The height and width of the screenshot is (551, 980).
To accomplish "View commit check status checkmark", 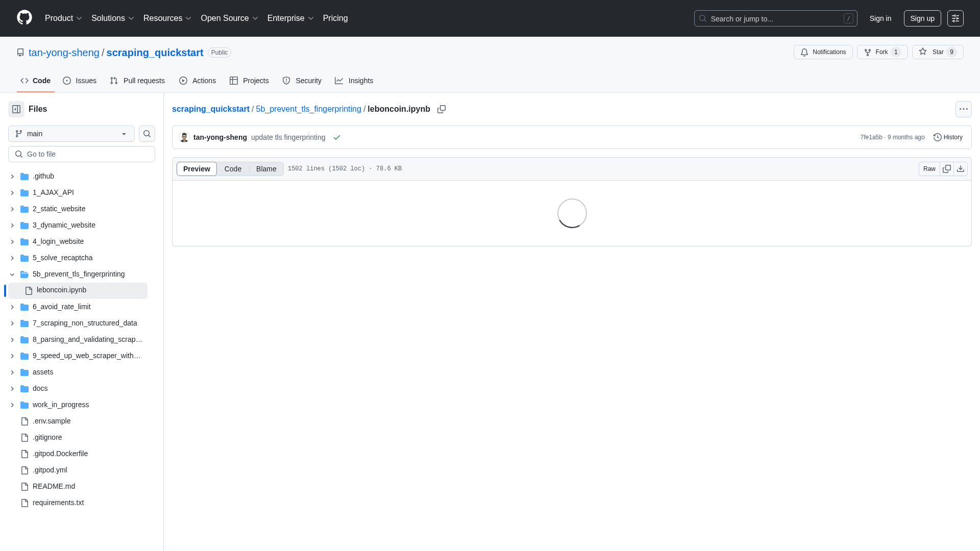I will click(x=337, y=138).
